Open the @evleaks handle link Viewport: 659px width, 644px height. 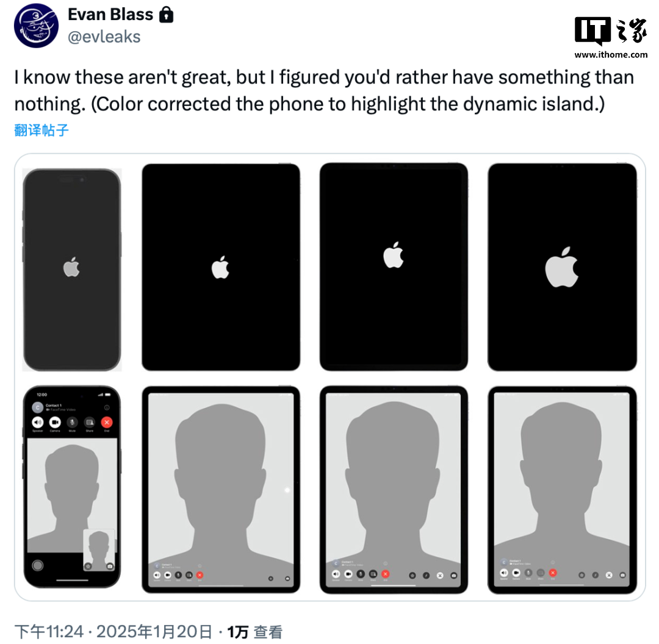(x=104, y=37)
